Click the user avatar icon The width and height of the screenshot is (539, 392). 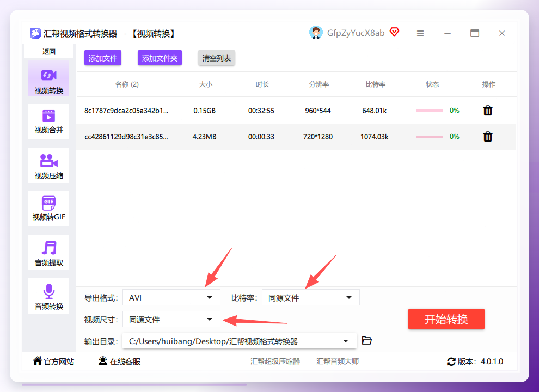[x=316, y=33]
